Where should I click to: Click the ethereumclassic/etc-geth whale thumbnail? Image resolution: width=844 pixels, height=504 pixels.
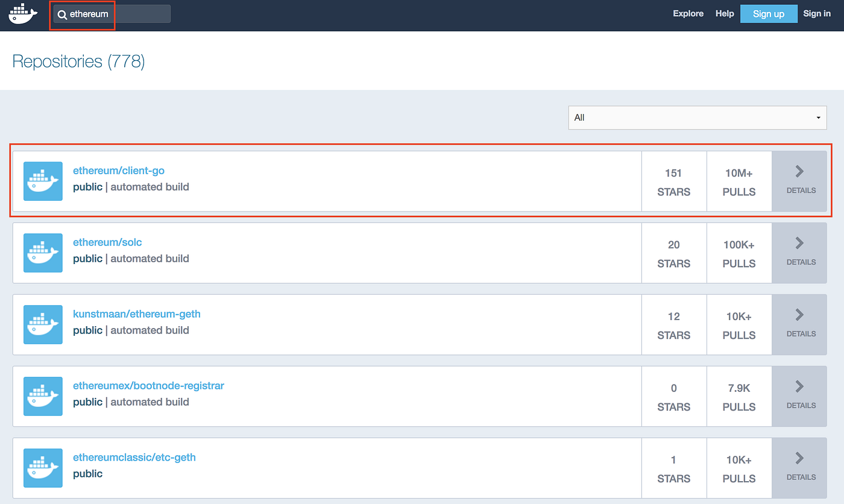click(43, 468)
